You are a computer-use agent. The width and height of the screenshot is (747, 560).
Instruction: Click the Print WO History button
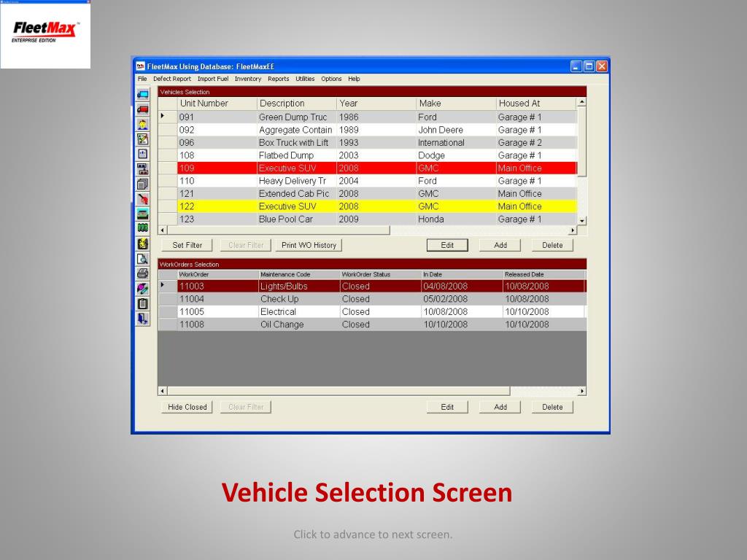pyautogui.click(x=309, y=245)
